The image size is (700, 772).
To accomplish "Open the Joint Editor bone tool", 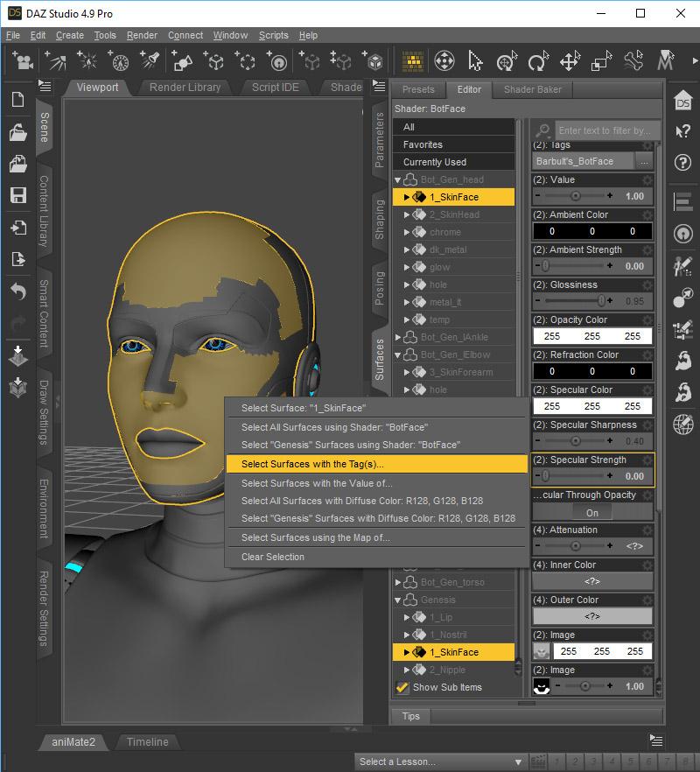I will (633, 61).
